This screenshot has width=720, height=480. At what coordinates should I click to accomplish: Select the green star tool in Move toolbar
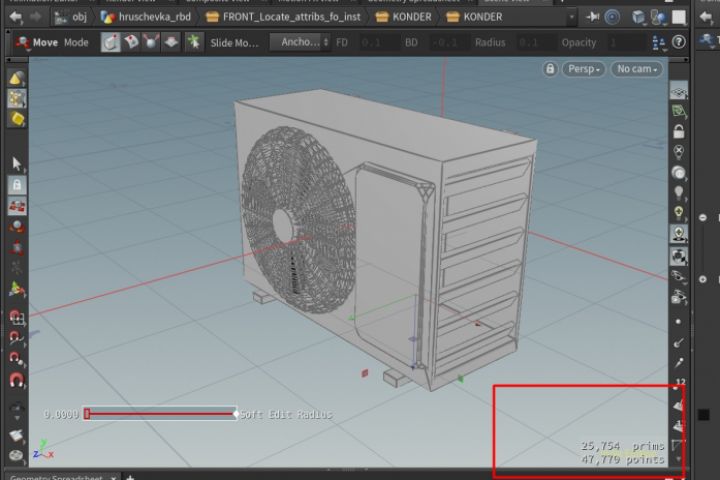[x=192, y=42]
